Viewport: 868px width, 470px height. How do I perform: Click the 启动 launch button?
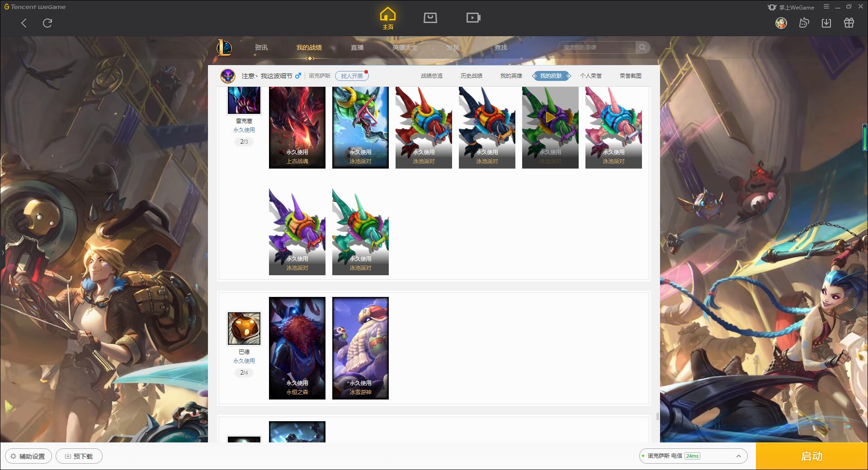[811, 456]
